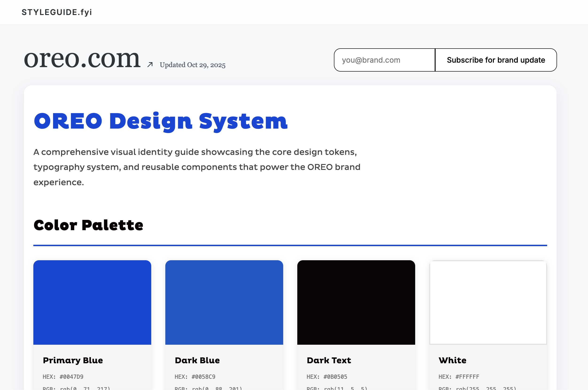588x390 pixels.
Task: Click the Updated Oct 29, 2025 text
Action: 192,65
